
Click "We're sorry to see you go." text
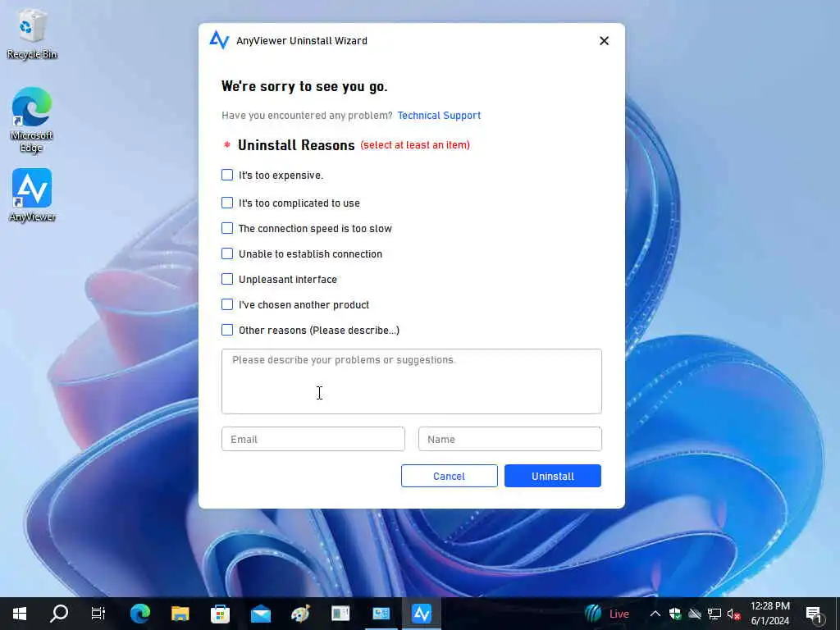[304, 86]
